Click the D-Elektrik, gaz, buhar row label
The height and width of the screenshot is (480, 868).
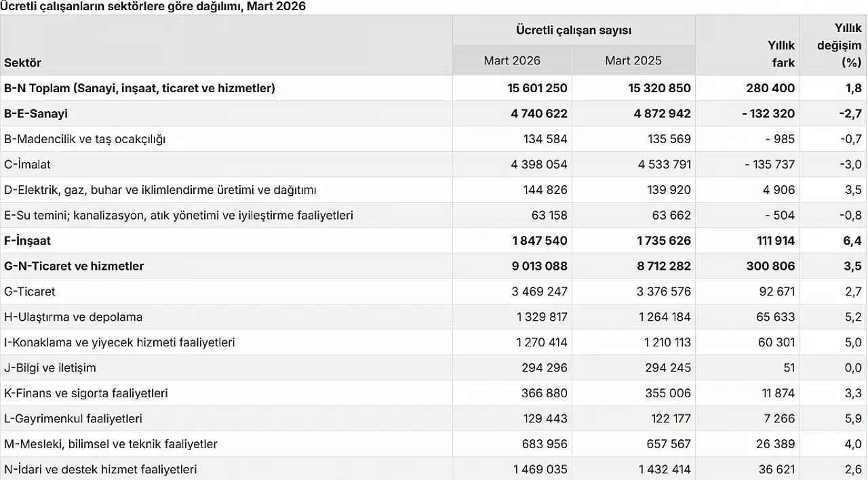pos(160,190)
